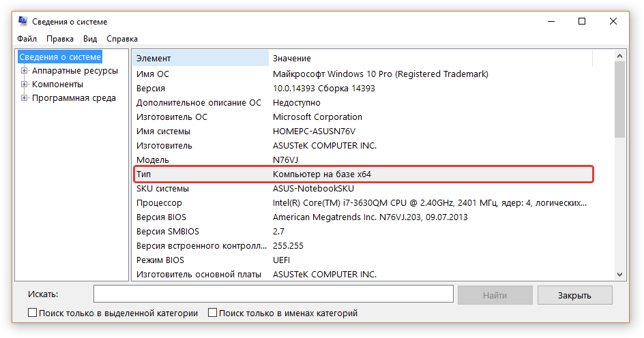Enable Поиск только в выделенной категории checkbox
The image size is (644, 338).
[33, 313]
